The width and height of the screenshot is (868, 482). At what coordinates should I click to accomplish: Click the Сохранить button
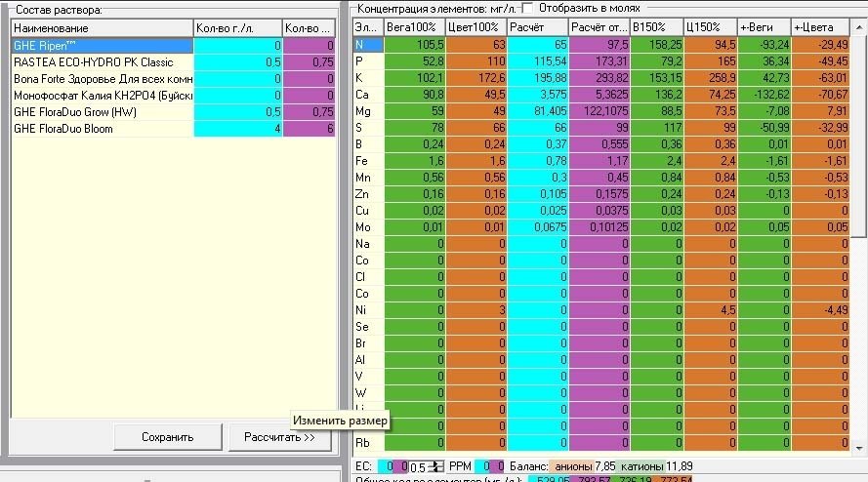167,437
